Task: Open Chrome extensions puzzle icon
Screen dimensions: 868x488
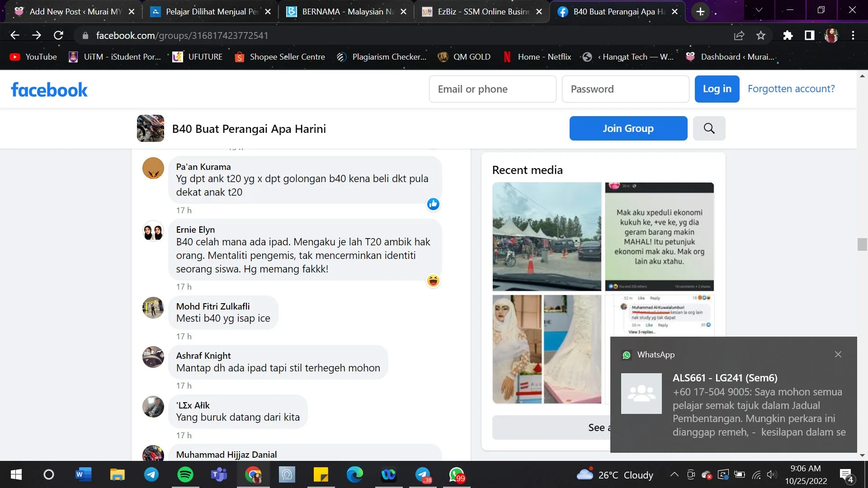Action: coord(788,35)
